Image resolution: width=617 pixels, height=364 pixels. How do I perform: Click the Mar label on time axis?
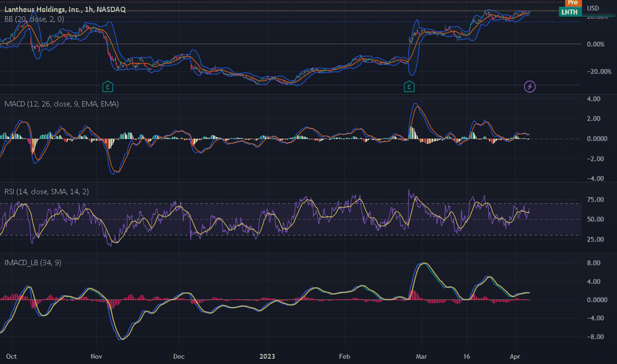click(422, 357)
